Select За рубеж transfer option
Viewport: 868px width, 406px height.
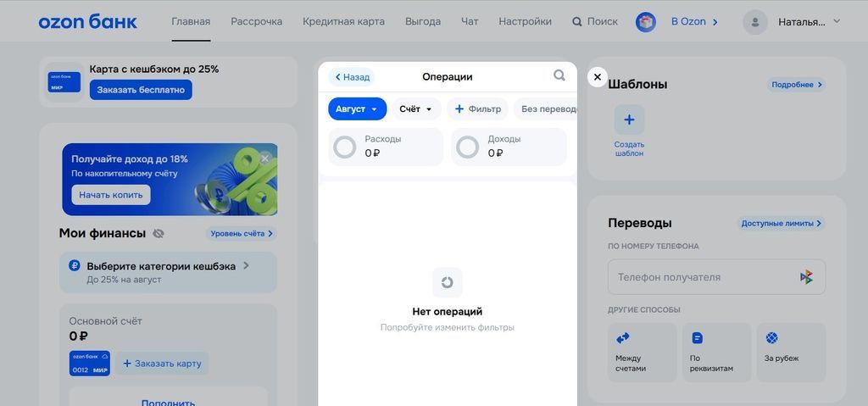(x=791, y=353)
